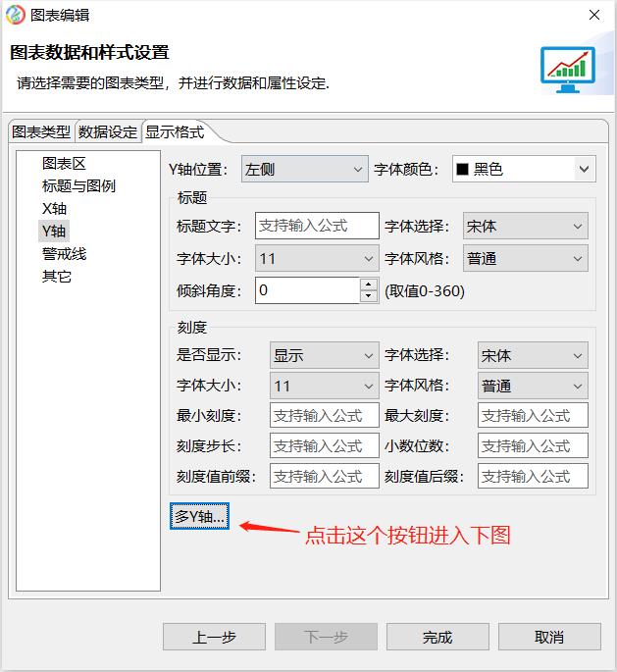
Task: Increase 倾斜角度 with the up arrow
Action: point(369,284)
